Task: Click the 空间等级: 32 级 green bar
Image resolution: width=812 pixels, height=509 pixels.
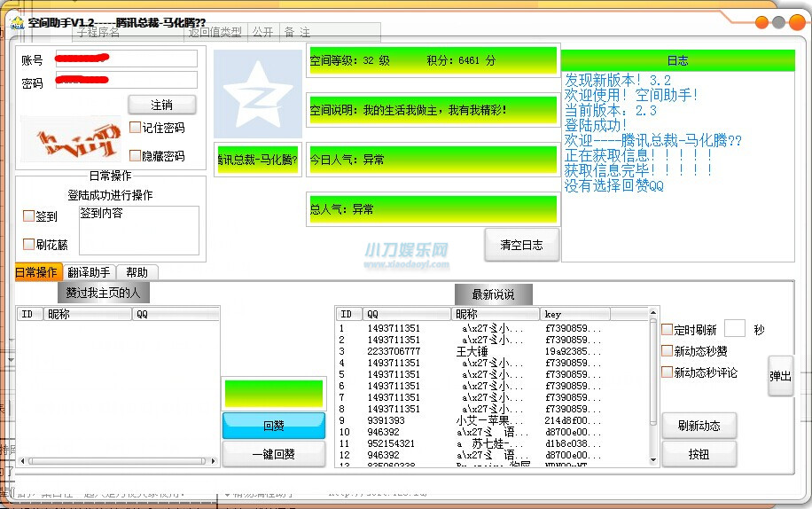Action: coord(433,60)
